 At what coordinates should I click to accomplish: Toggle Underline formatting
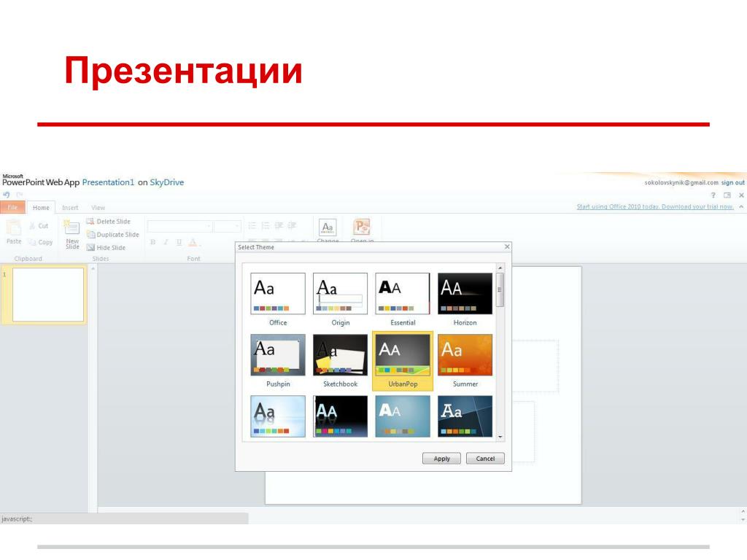[x=179, y=242]
